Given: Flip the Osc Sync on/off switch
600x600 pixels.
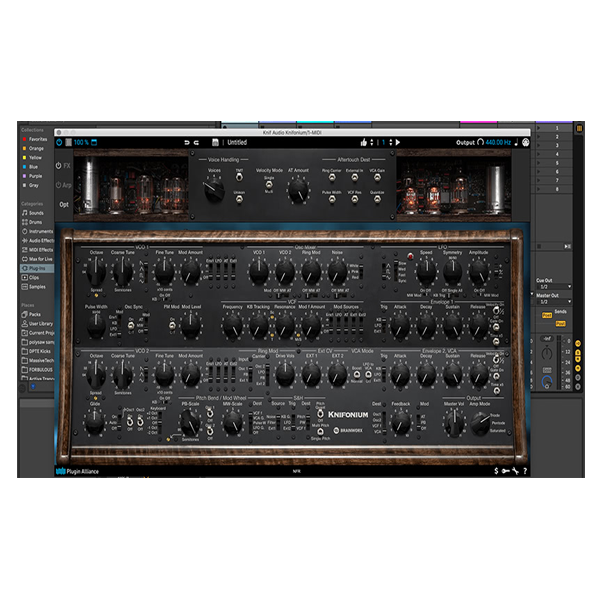Looking at the screenshot, I should (x=131, y=325).
